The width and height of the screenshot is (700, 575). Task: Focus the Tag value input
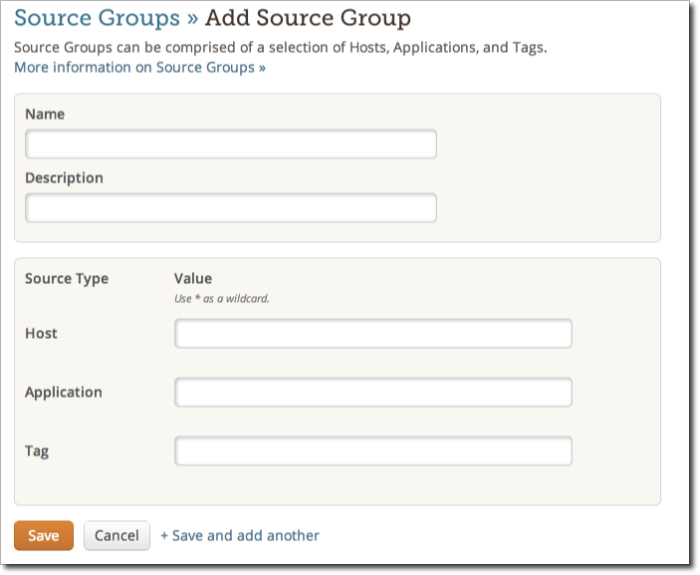pyautogui.click(x=373, y=451)
